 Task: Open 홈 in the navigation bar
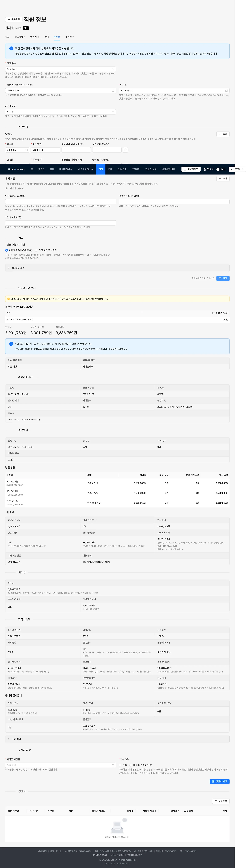point(32,169)
